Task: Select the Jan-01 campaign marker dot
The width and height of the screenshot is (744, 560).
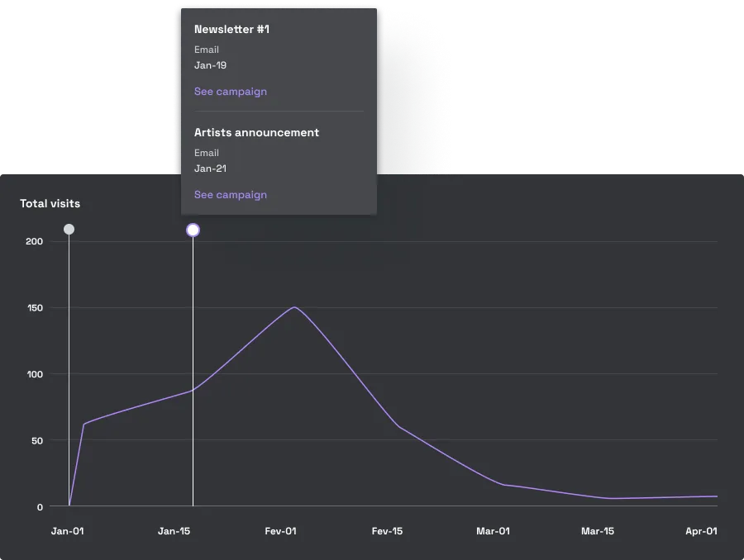Action: [x=69, y=229]
